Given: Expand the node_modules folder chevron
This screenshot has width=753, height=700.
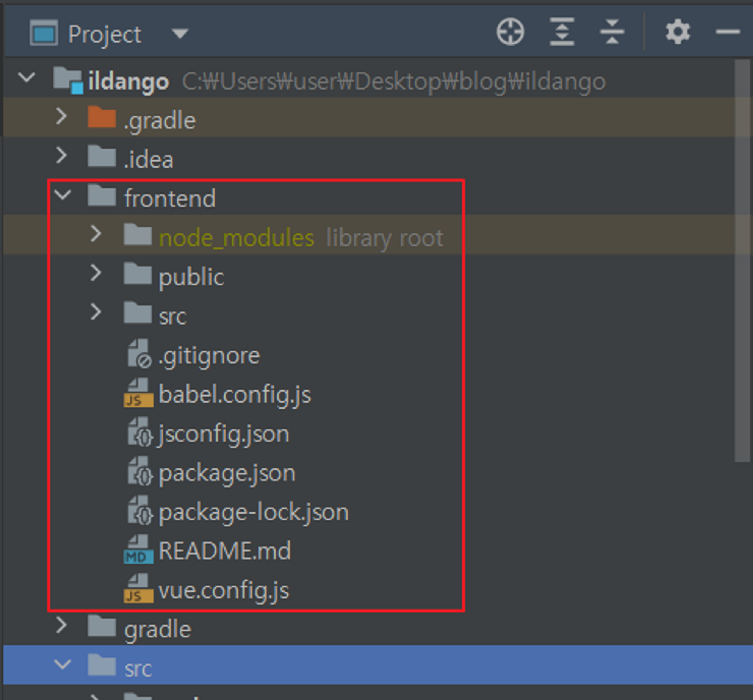Looking at the screenshot, I should (96, 234).
